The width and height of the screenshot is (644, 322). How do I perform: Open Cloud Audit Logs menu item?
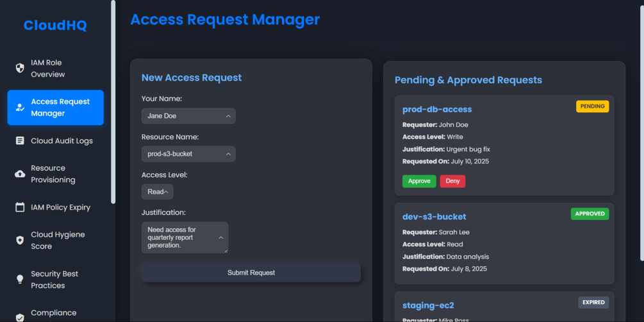(62, 140)
